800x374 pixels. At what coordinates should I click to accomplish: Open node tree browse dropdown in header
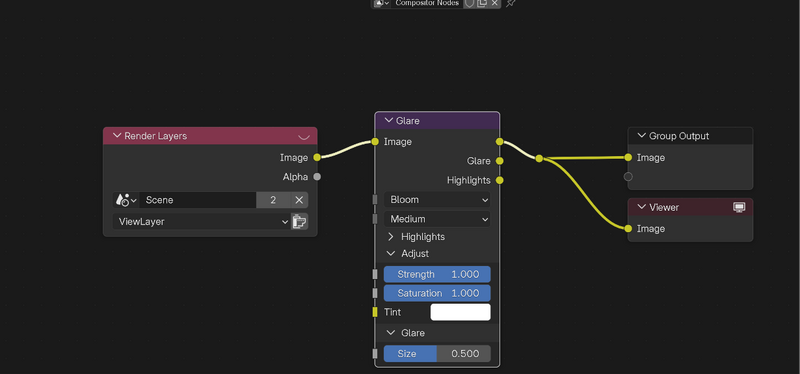[x=382, y=3]
